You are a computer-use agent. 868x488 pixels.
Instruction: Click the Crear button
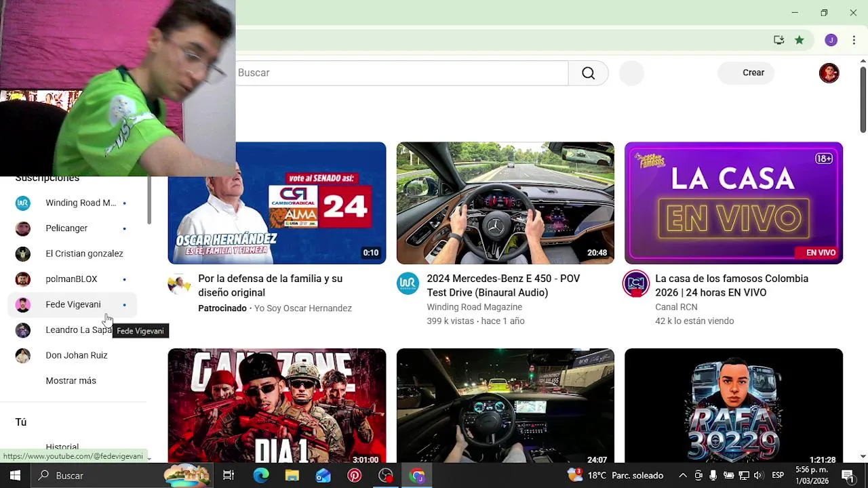[747, 73]
